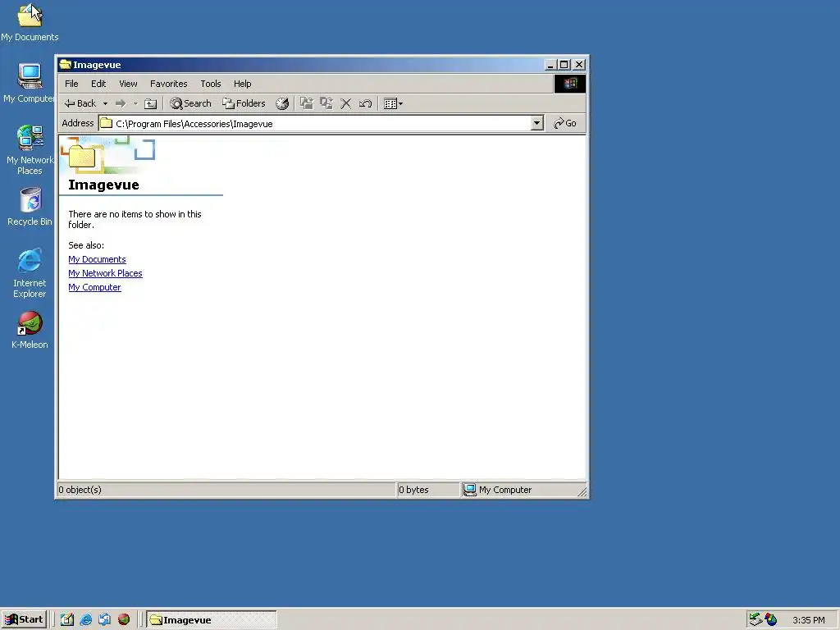The height and width of the screenshot is (630, 840).
Task: Select My Network Places desktop icon
Action: click(30, 150)
